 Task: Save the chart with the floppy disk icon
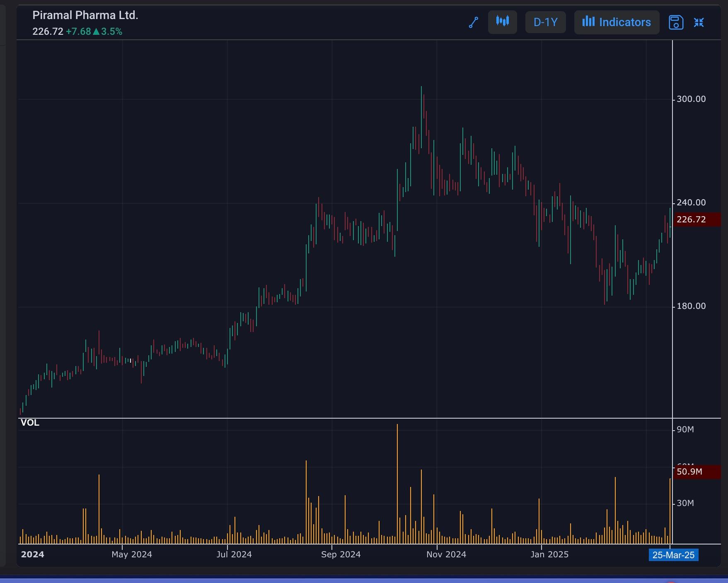coord(676,22)
